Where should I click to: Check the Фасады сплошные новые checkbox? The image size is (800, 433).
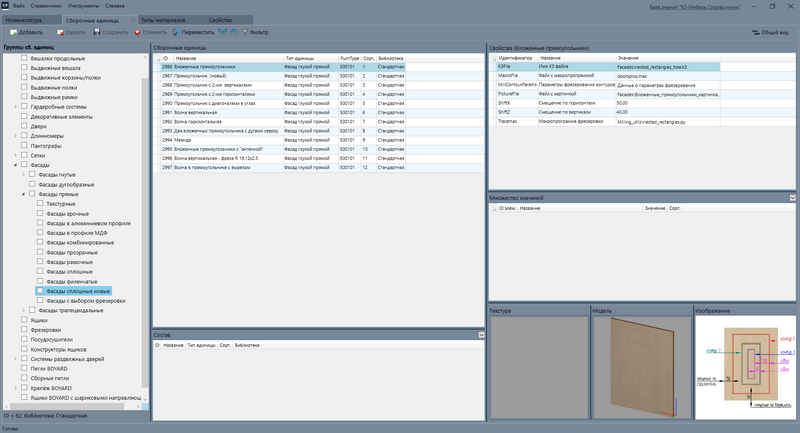(40, 291)
